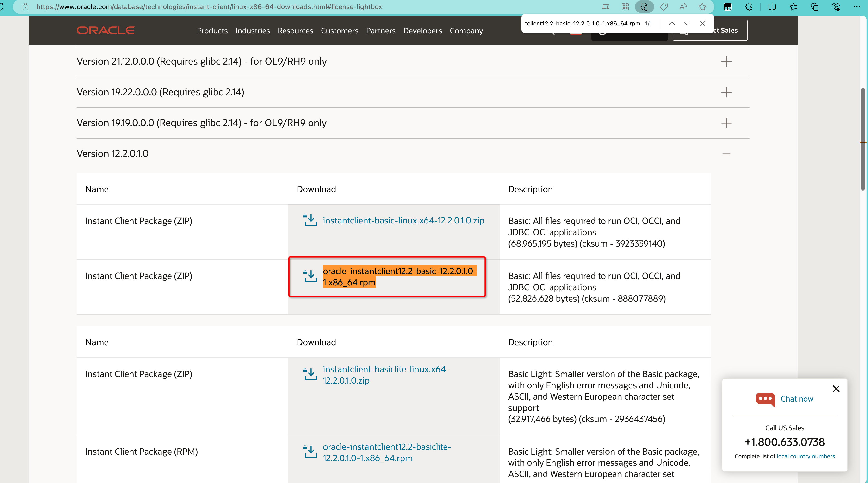Open the Developers menu
868x483 pixels.
(x=422, y=31)
